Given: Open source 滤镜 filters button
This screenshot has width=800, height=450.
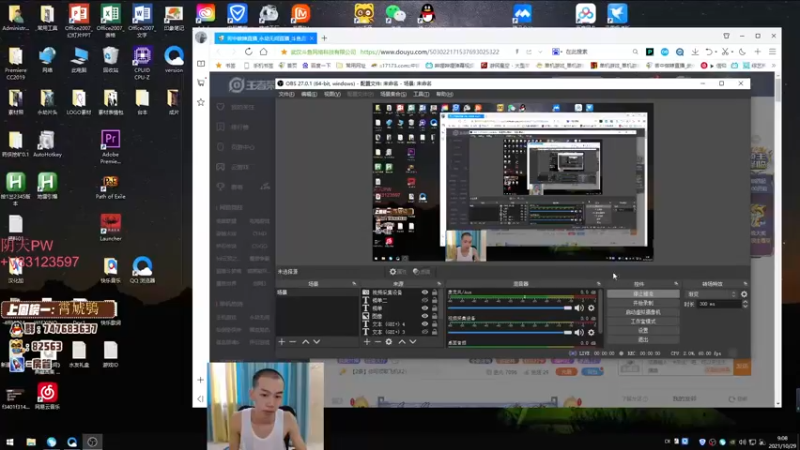Looking at the screenshot, I should point(422,272).
